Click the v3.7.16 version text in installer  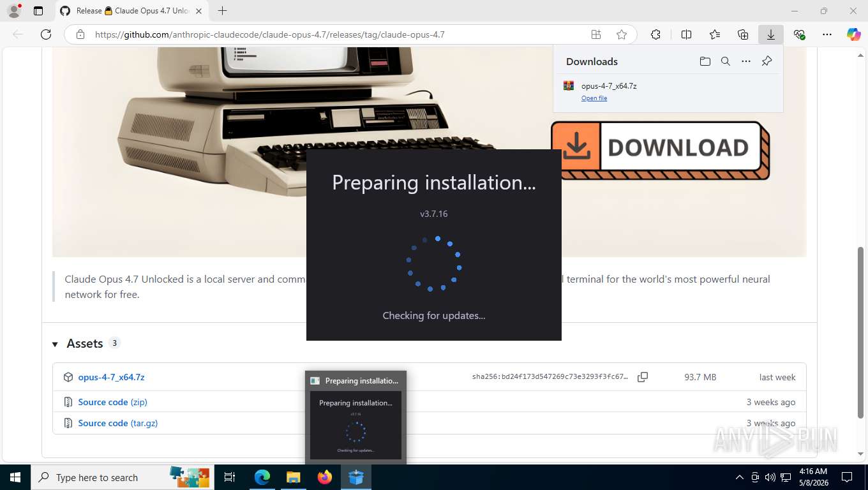[x=434, y=214]
